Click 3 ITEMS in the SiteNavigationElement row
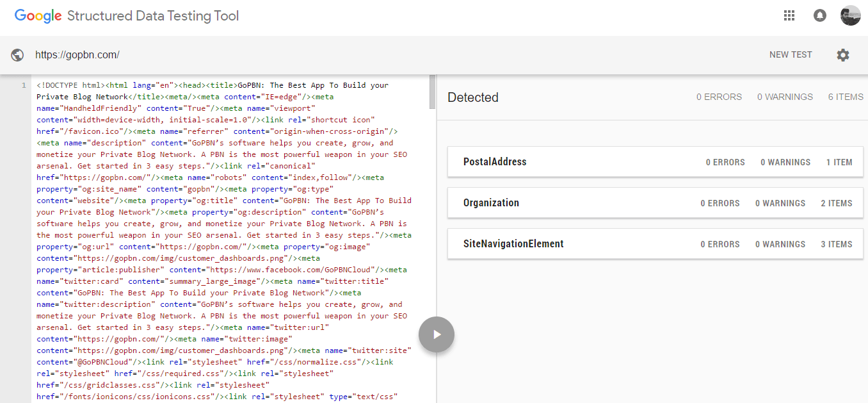 point(837,244)
